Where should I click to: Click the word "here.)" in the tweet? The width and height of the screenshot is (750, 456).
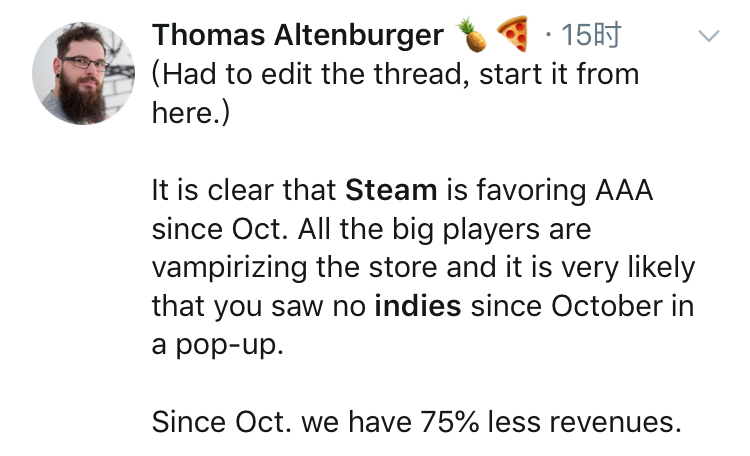tap(191, 113)
